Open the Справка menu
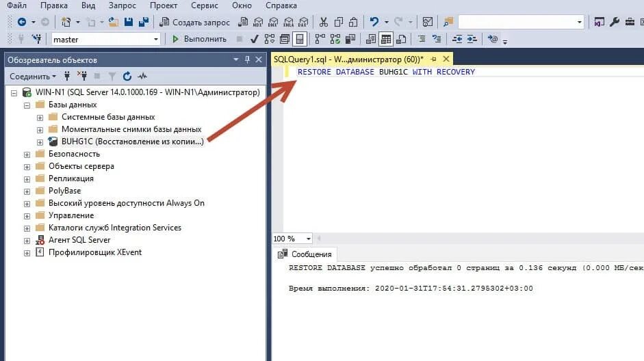Screen dimensions: 644x361 (281, 5)
